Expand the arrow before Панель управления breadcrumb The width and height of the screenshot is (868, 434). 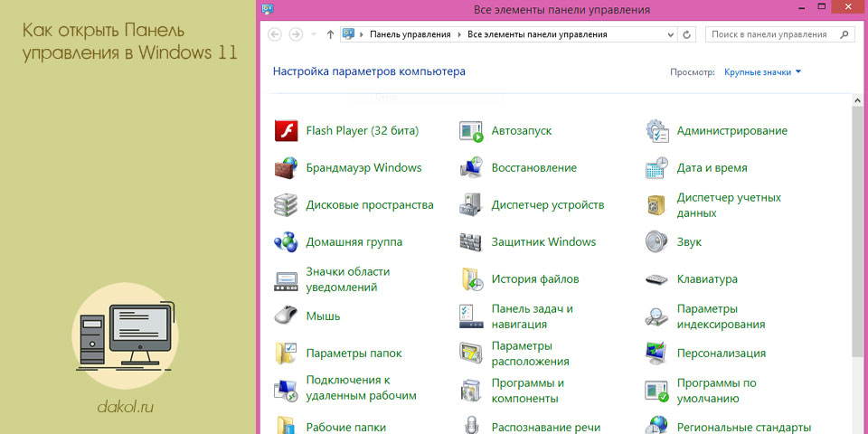(x=362, y=34)
